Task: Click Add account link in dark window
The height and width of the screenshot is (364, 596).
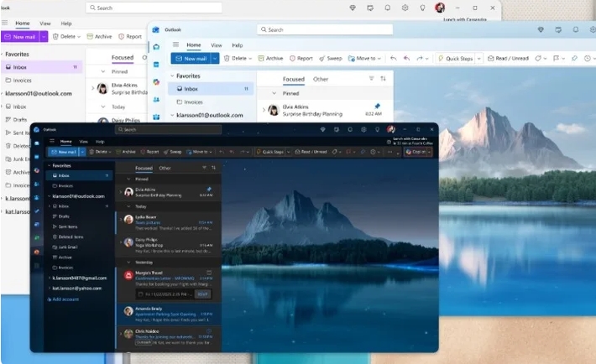Action: (x=63, y=299)
